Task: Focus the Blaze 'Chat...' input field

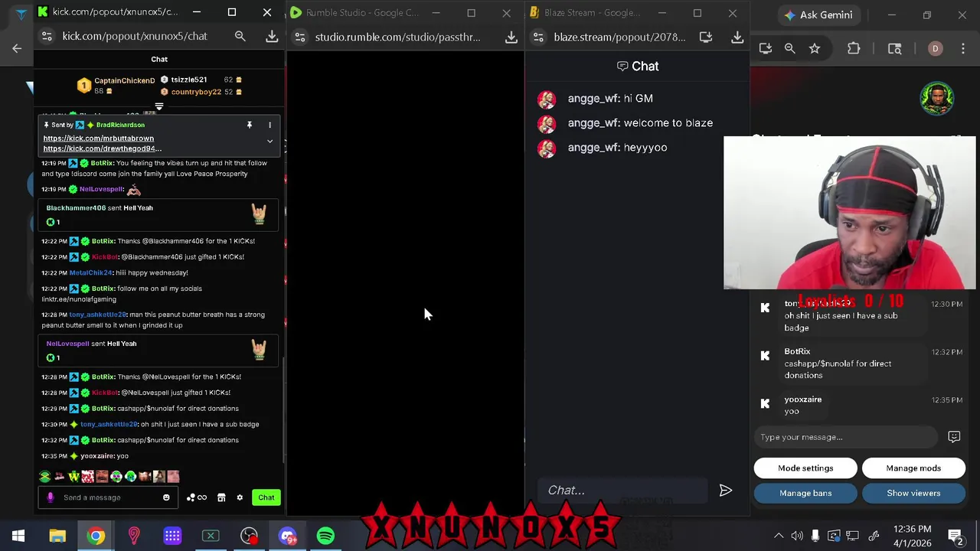Action: [622, 491]
